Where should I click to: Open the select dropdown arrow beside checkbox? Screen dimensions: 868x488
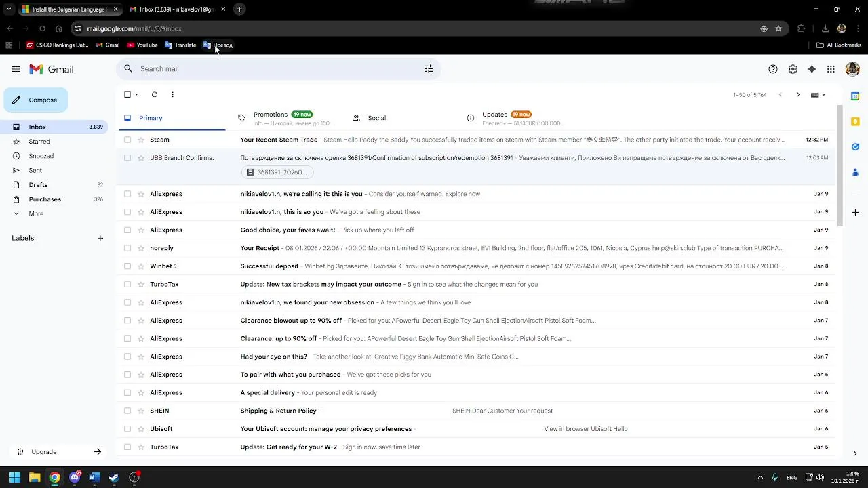[x=136, y=95]
